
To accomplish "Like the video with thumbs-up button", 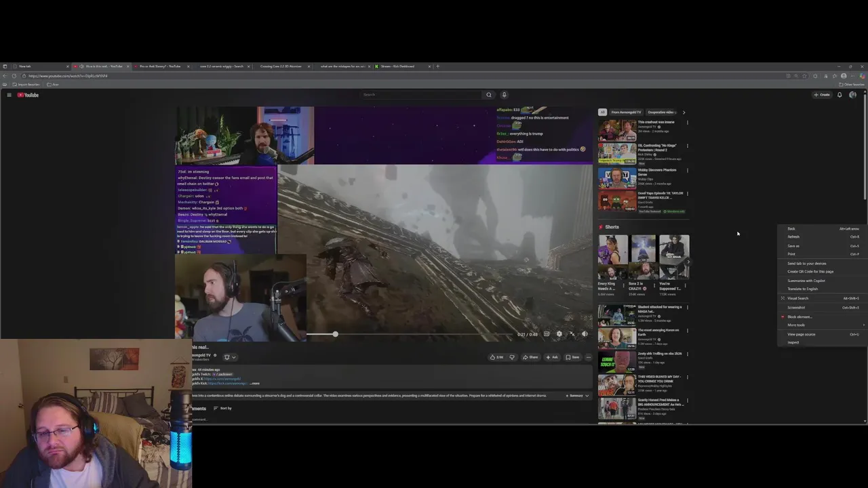I will point(496,357).
